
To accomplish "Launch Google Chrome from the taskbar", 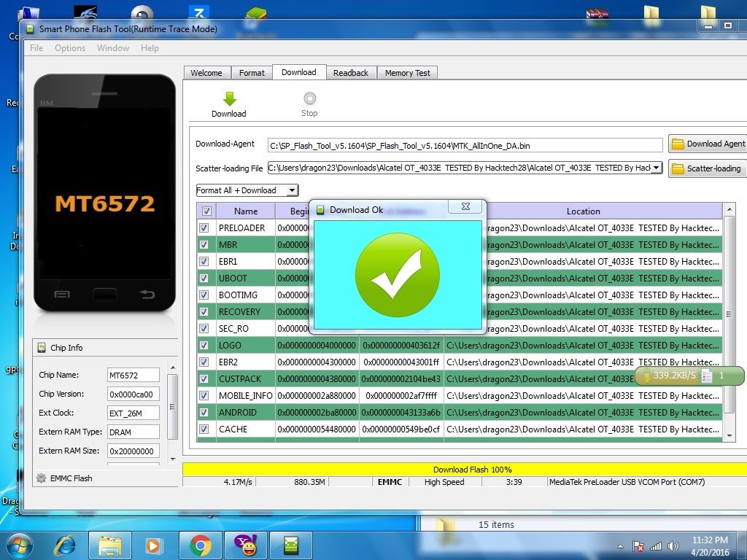I will tap(201, 545).
